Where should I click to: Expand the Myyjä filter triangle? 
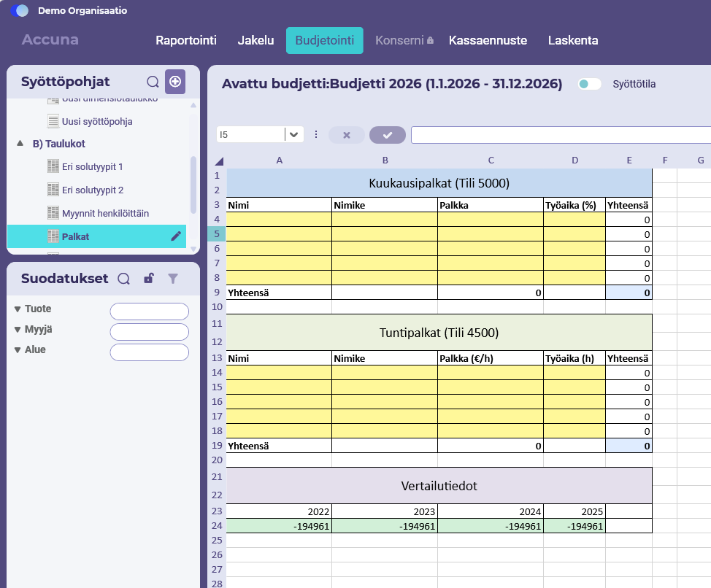(18, 329)
